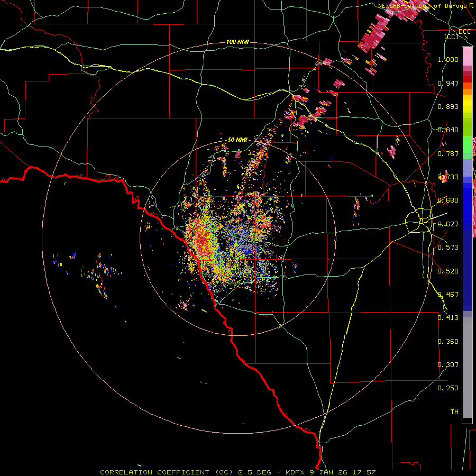The height and width of the screenshot is (476, 476).
Task: Click the "KDFX" radar station identifier
Action: (295, 472)
